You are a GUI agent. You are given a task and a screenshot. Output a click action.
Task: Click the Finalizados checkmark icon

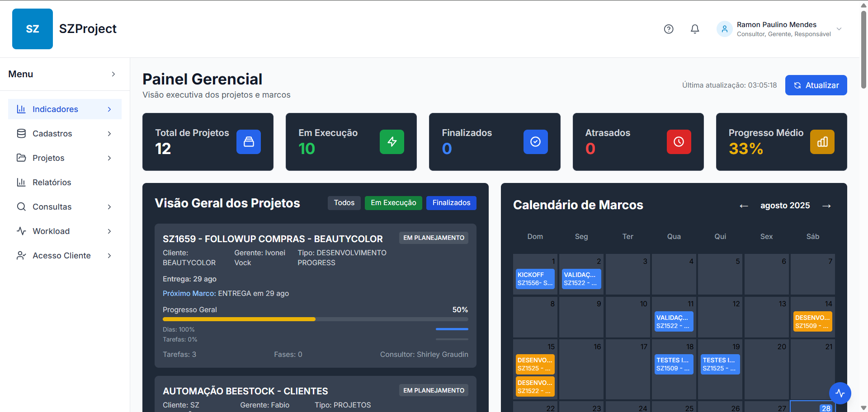click(x=535, y=142)
